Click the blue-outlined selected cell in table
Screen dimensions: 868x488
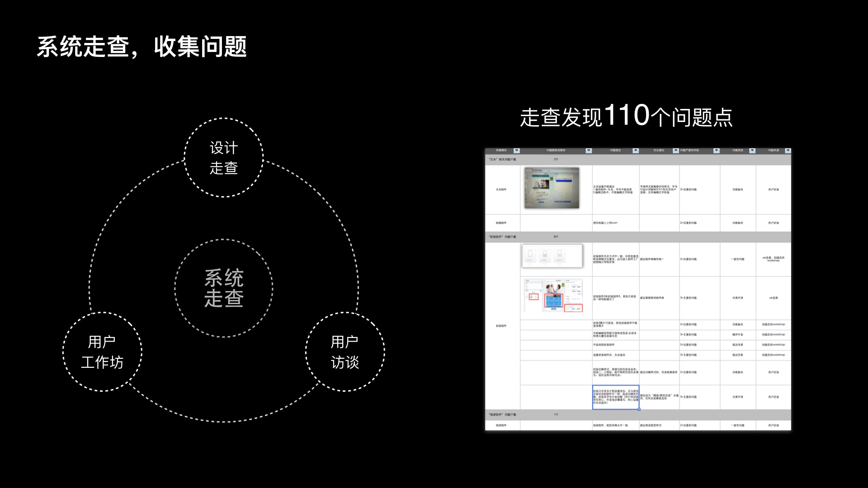(615, 397)
